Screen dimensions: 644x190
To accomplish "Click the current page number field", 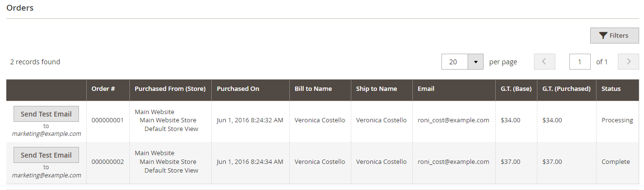I will coord(580,62).
